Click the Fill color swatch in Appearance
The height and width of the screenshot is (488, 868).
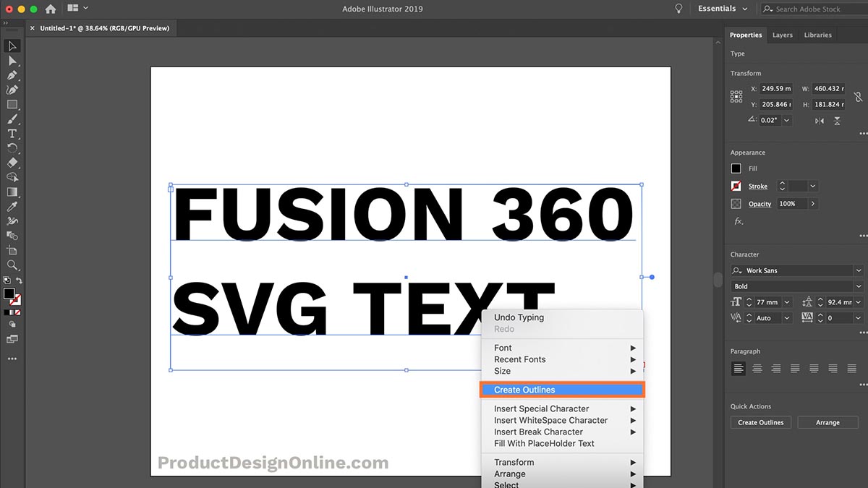(736, 168)
